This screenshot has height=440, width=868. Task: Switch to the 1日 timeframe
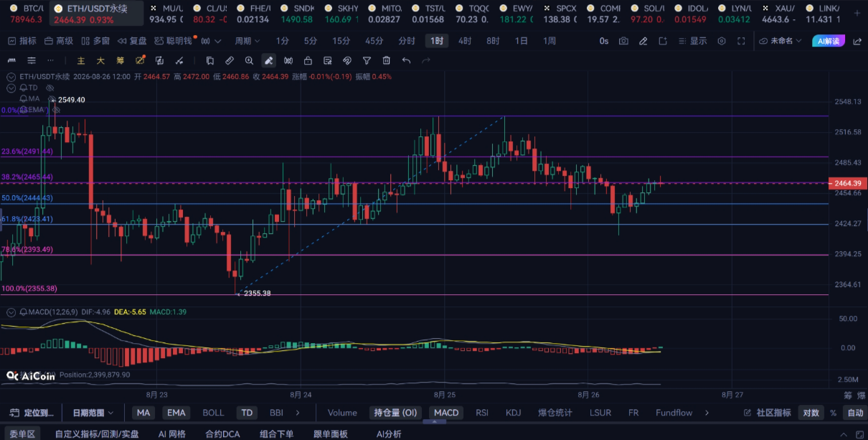tap(522, 41)
